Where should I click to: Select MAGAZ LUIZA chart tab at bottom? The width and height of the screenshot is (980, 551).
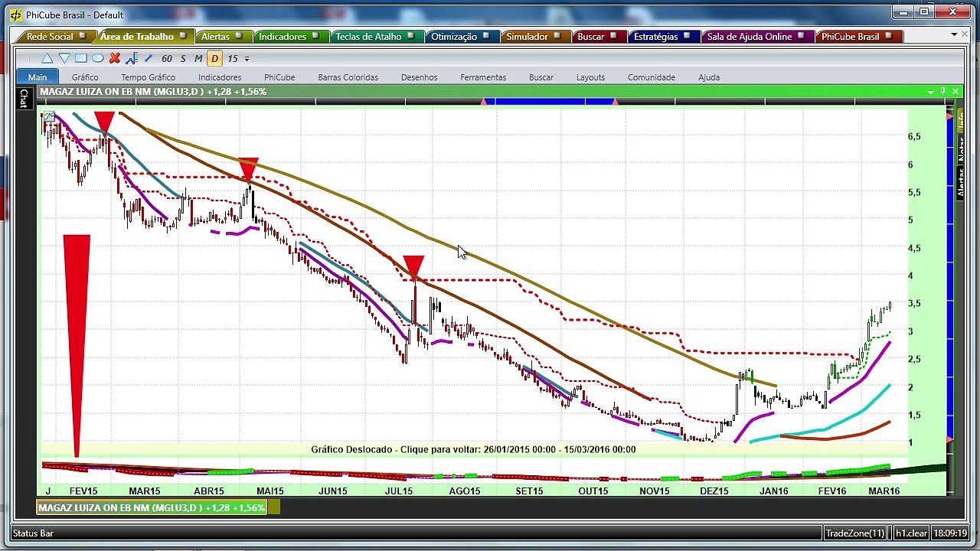(x=152, y=507)
